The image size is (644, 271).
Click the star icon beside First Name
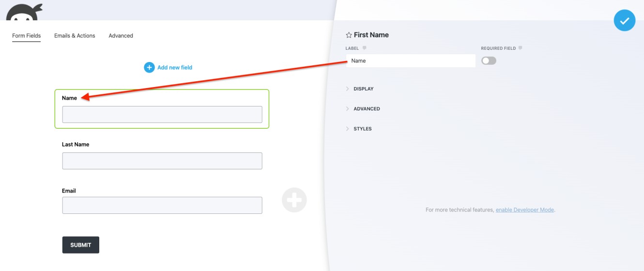pos(349,35)
